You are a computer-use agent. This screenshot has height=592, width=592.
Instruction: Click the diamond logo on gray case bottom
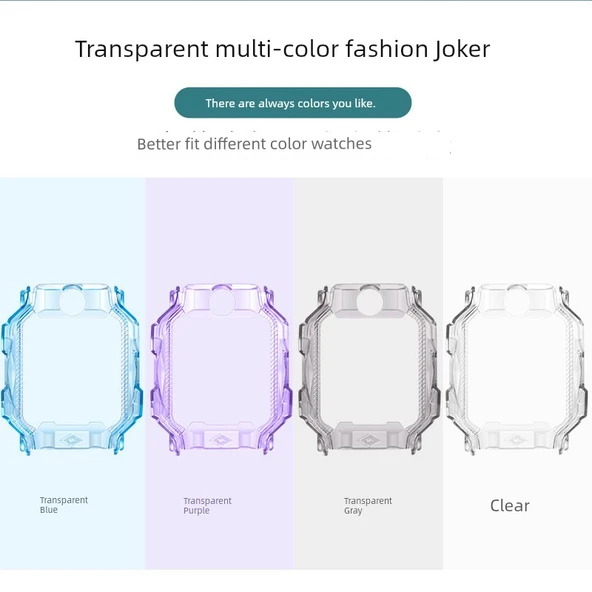pyautogui.click(x=368, y=440)
